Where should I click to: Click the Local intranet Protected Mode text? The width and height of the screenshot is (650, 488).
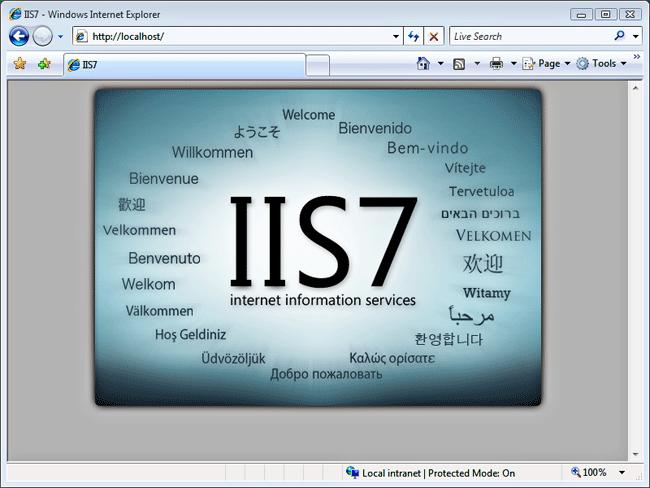point(439,473)
